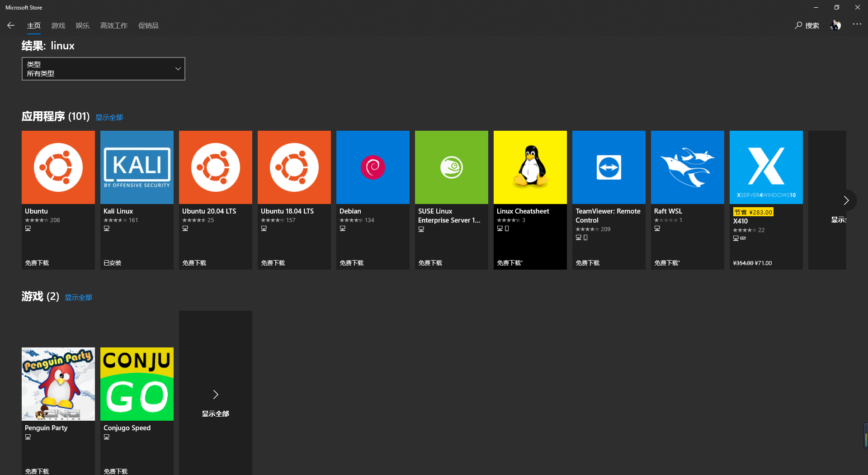Viewport: 868px width, 475px height.
Task: Switch to the 促销品 tab
Action: (148, 26)
